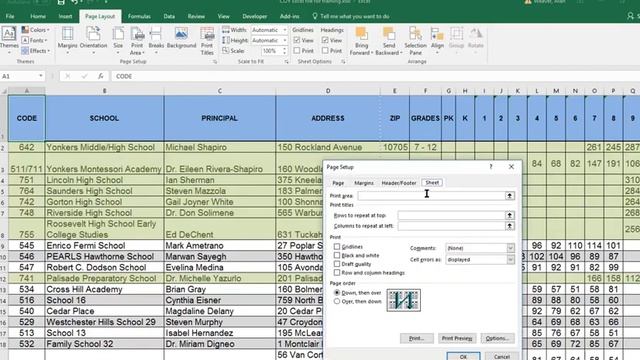
Task: Click the Tell me search box
Action: tap(351, 16)
